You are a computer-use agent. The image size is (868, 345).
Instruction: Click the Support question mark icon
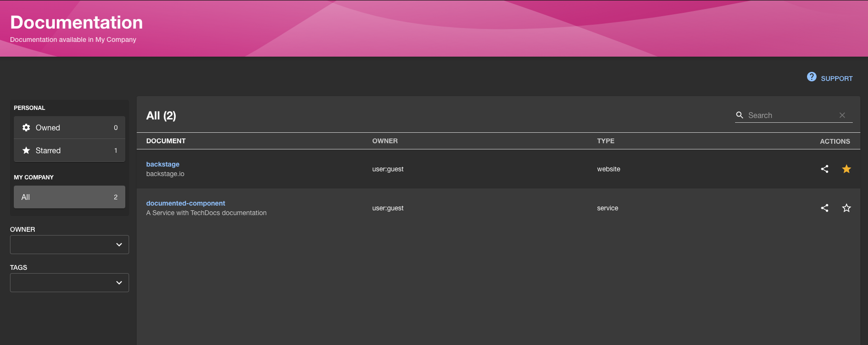coord(811,77)
